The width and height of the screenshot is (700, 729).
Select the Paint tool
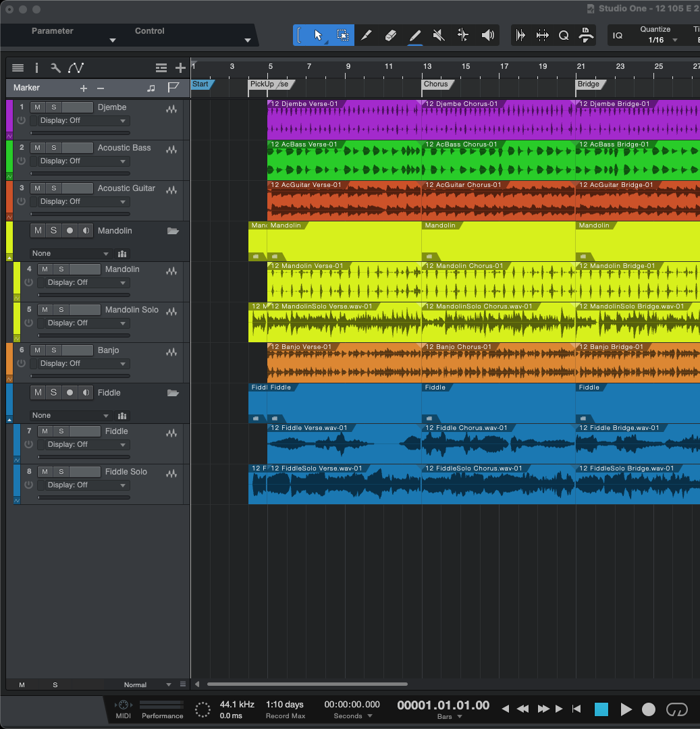414,35
